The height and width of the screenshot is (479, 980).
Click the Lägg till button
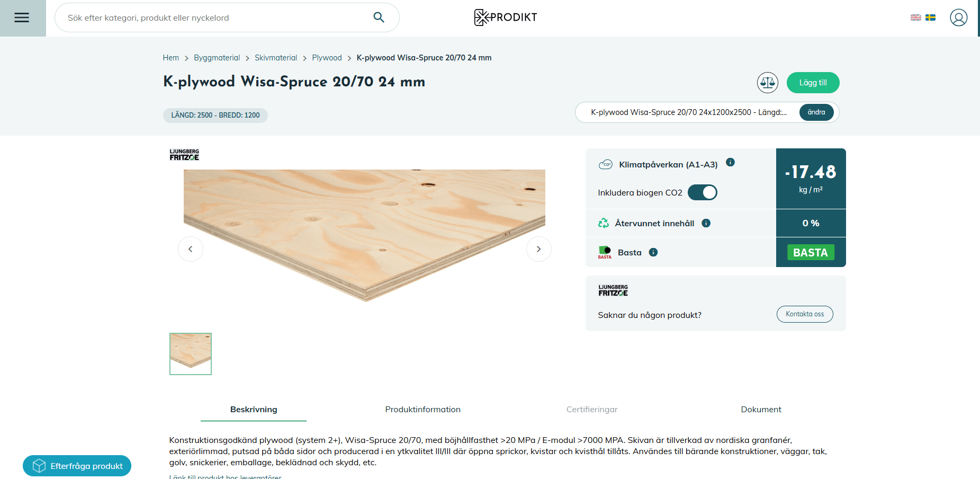click(x=813, y=83)
